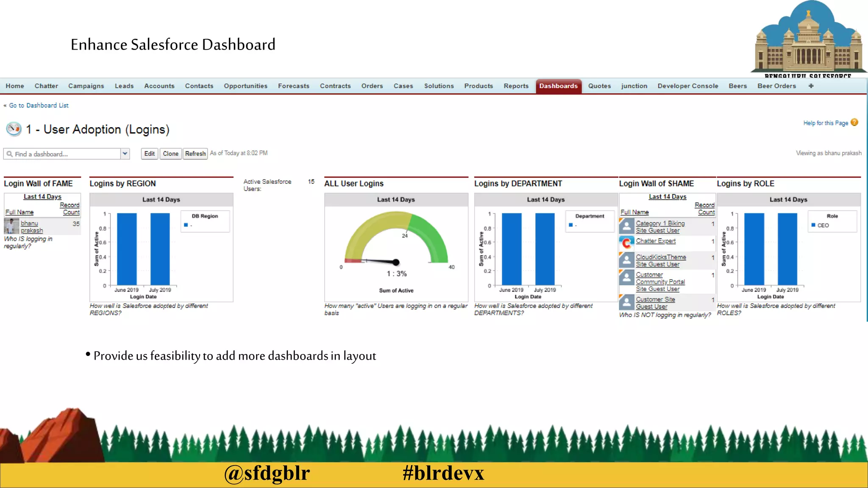Open the Home tab
The height and width of the screenshot is (488, 868).
(x=15, y=86)
